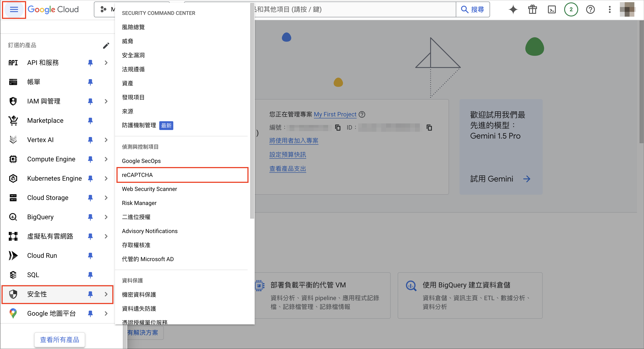This screenshot has height=349, width=644.
Task: Click the IAM shield icon
Action: (13, 101)
